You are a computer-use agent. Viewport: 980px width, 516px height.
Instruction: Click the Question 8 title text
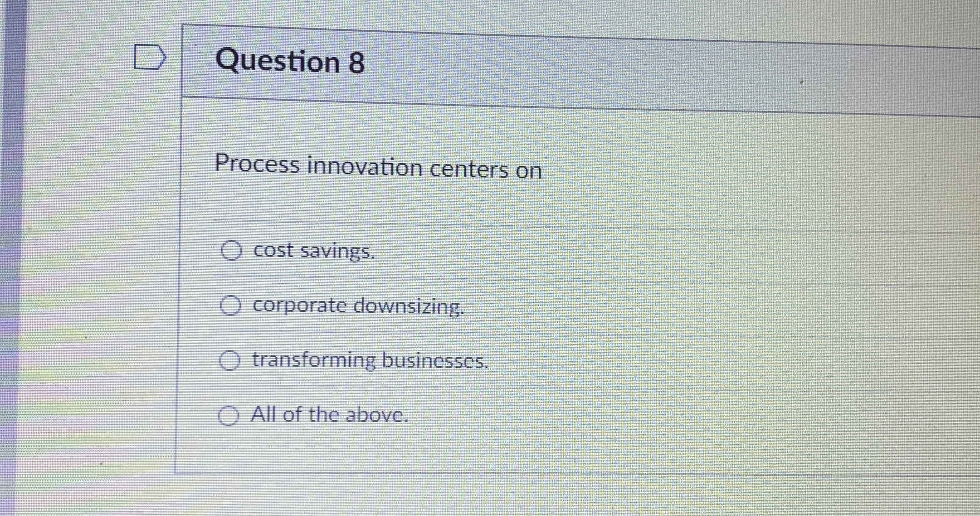click(x=291, y=61)
